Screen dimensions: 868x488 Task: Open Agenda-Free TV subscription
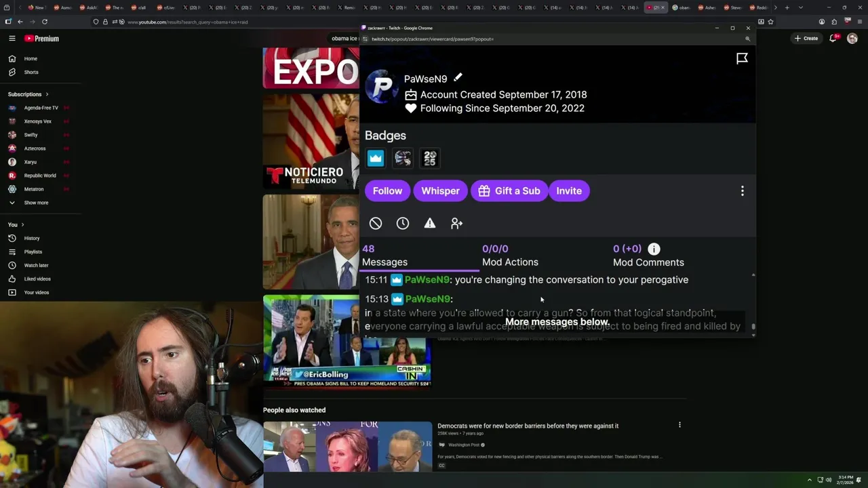click(x=41, y=108)
